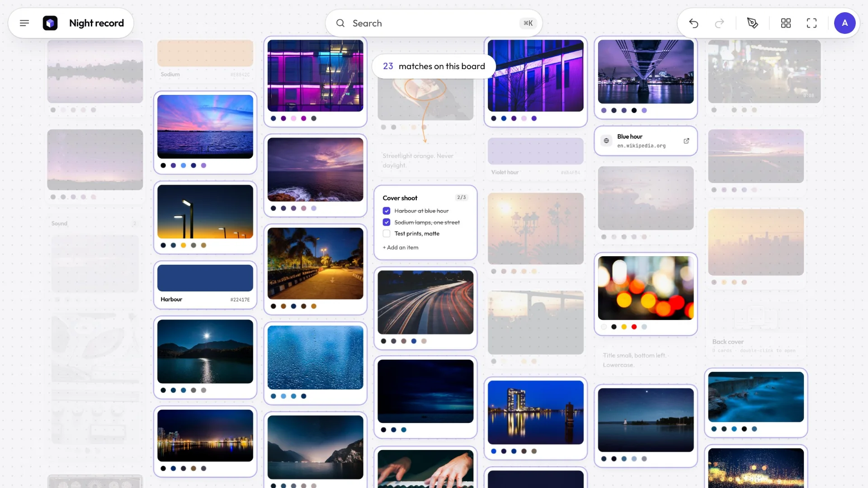Uncheck Harbour at blue hour

(x=387, y=211)
